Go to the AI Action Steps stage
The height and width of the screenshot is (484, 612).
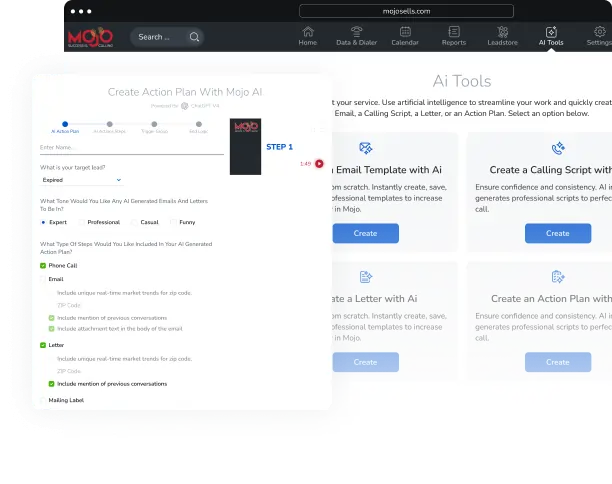pyautogui.click(x=110, y=124)
